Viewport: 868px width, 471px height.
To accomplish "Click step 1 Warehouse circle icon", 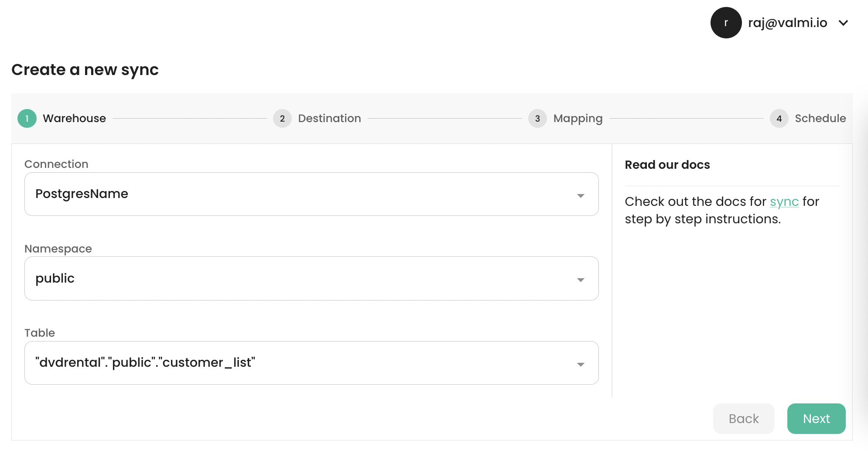I will pyautogui.click(x=27, y=118).
